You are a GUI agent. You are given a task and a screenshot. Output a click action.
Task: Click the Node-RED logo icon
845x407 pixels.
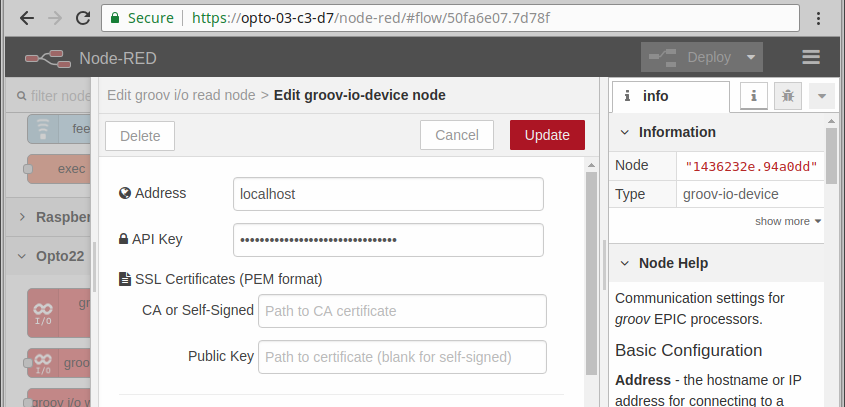point(47,58)
